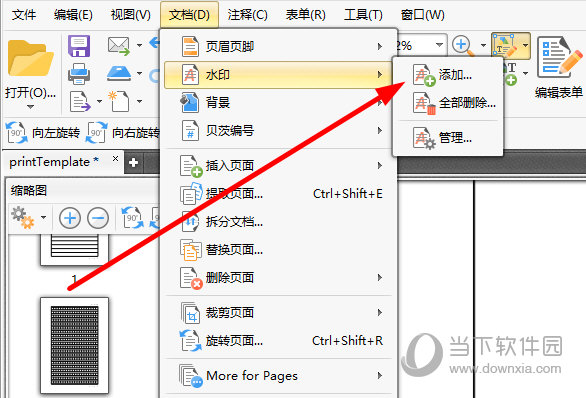The height and width of the screenshot is (398, 586).
Task: Zoom out thumbnails with minus icon
Action: point(98,218)
